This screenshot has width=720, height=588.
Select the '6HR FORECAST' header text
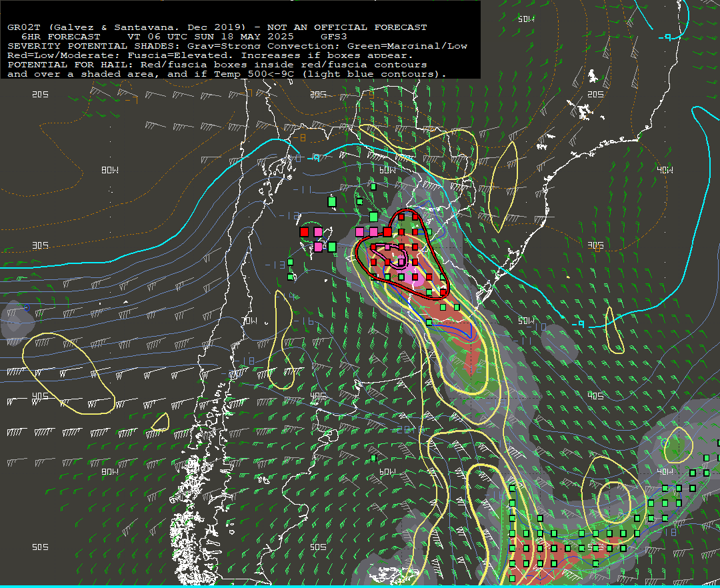pyautogui.click(x=61, y=37)
